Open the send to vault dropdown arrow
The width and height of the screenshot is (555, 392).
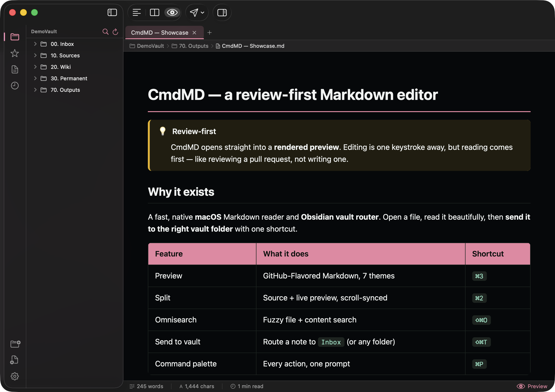point(203,13)
